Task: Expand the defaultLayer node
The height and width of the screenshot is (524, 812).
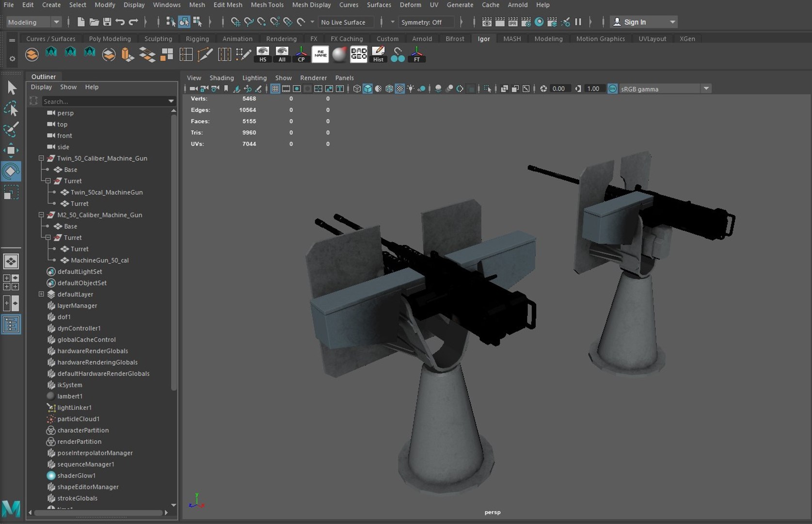Action: coord(42,294)
